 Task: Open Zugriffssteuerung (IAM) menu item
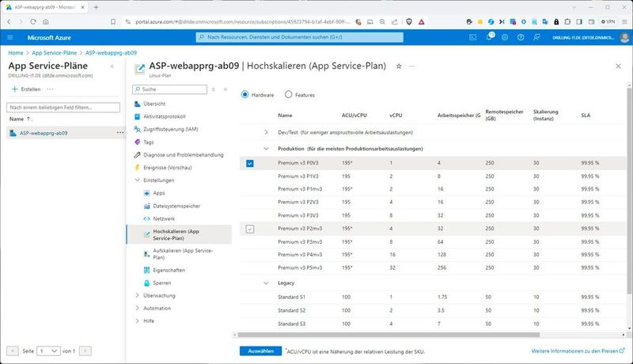(x=171, y=129)
